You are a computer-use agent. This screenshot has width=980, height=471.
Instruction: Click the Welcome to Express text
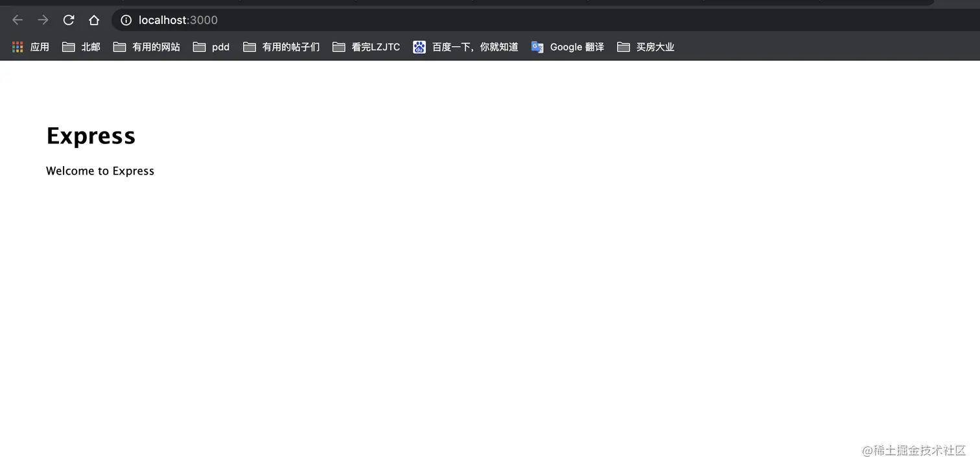(100, 171)
